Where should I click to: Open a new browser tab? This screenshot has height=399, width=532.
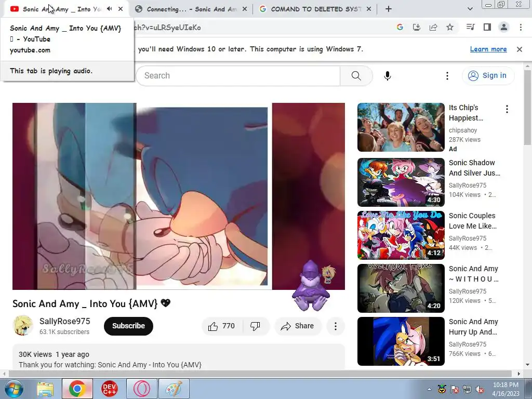[389, 9]
